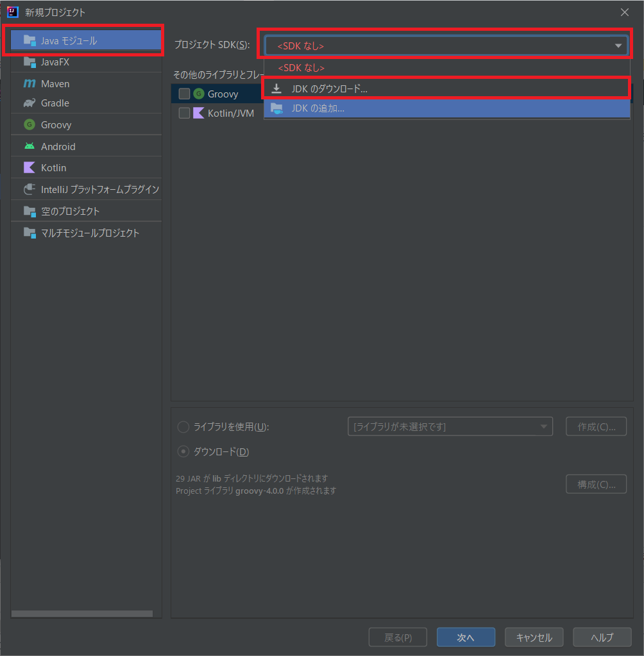Click the IntelliJ platform plugin icon
The image size is (644, 656).
(x=30, y=190)
